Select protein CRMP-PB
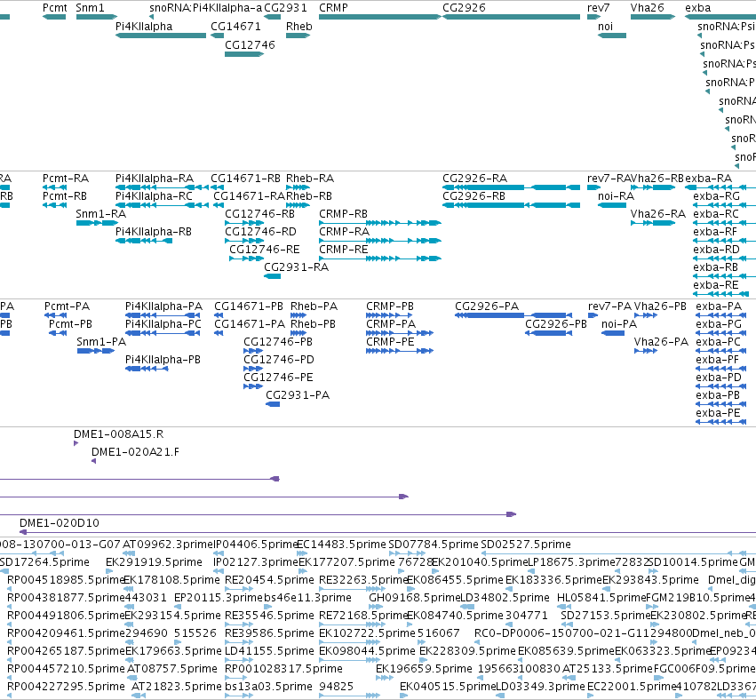 pyautogui.click(x=389, y=315)
